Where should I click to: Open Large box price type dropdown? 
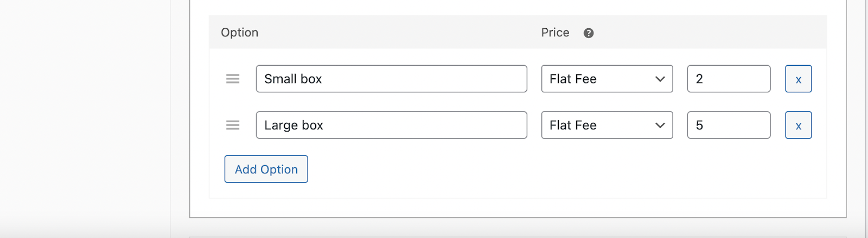[607, 125]
